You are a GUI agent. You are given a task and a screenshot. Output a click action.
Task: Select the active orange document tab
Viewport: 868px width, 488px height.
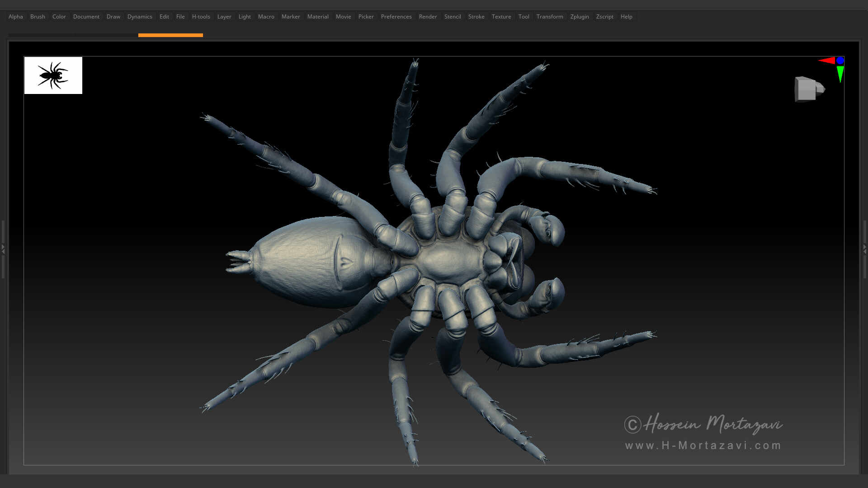point(170,35)
